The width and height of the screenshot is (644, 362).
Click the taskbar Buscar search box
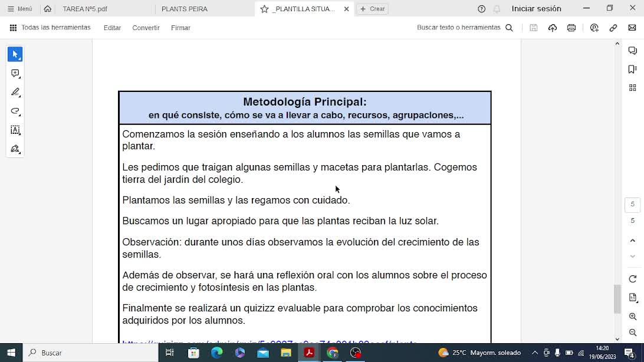90,353
